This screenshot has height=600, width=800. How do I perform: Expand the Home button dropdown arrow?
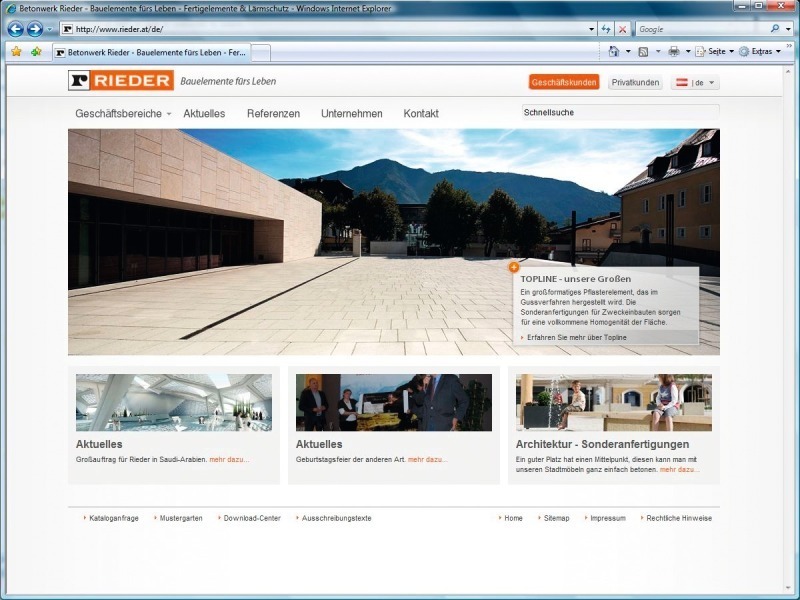click(x=628, y=52)
